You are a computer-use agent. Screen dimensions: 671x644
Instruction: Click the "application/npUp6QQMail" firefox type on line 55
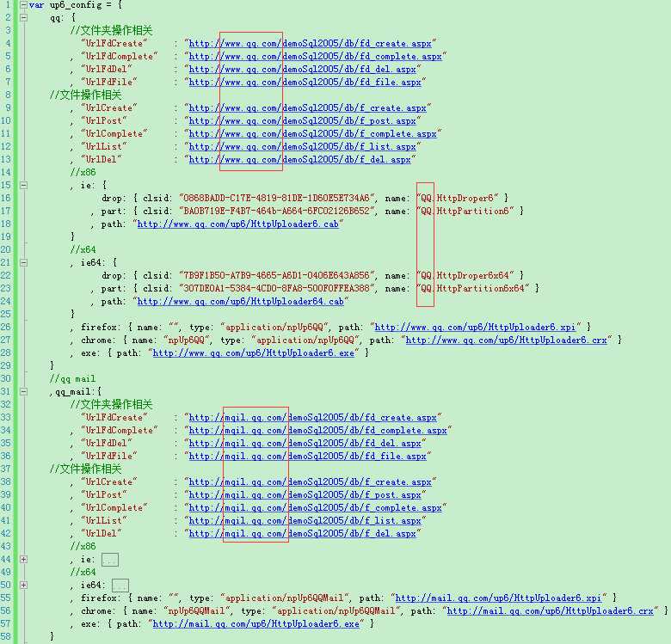(x=285, y=598)
